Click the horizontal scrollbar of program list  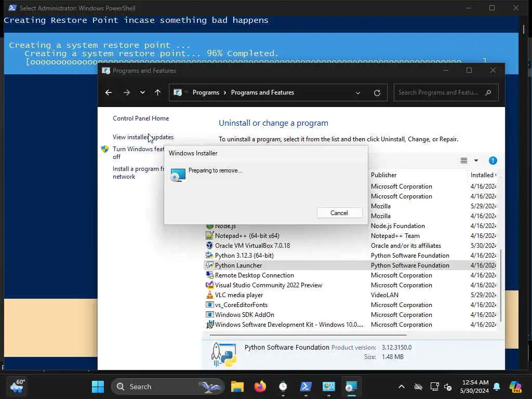[x=308, y=335]
